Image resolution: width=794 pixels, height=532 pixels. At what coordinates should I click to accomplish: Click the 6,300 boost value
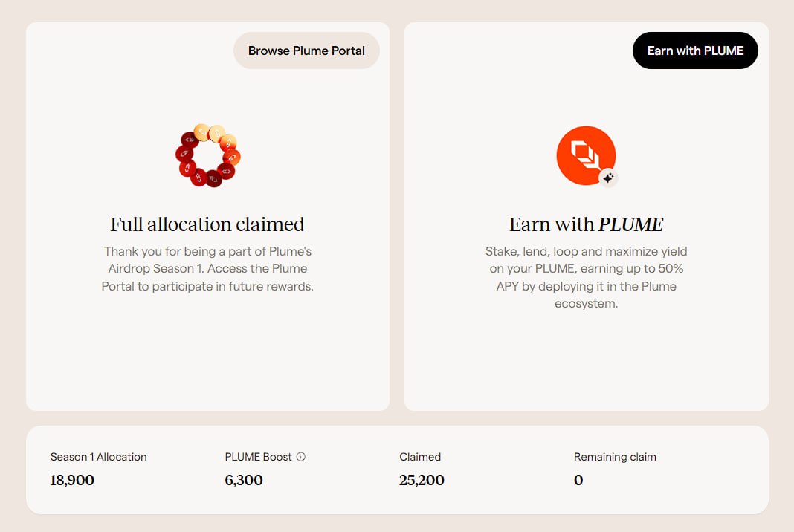[x=244, y=480]
